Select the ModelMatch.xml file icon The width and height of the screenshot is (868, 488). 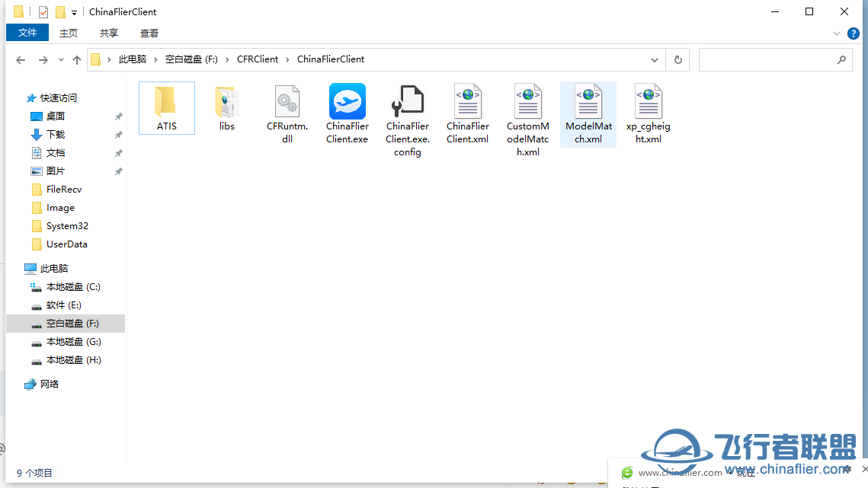pos(588,101)
